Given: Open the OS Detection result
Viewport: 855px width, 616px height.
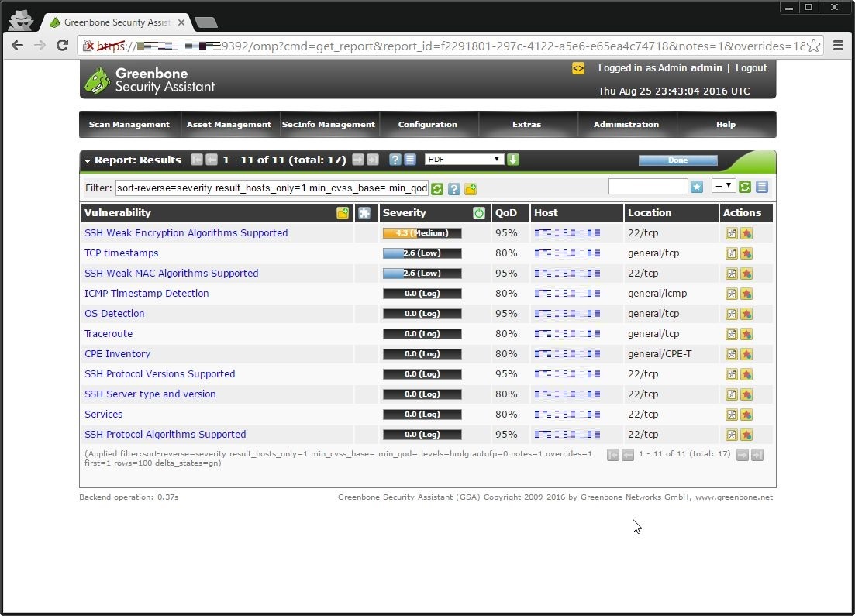Looking at the screenshot, I should click(x=115, y=314).
